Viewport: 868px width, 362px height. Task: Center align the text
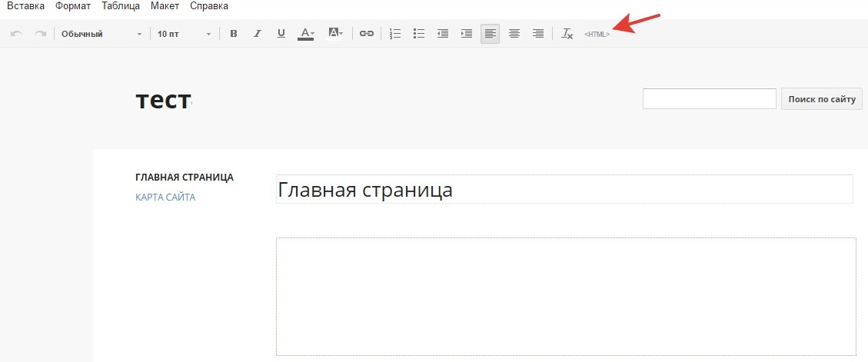click(514, 34)
